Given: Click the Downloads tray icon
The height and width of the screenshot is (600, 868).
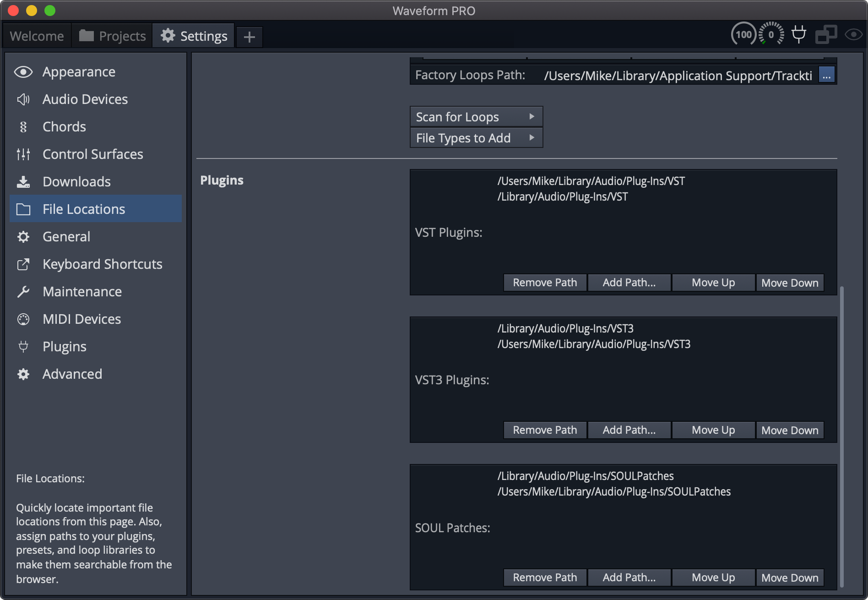Looking at the screenshot, I should click(23, 182).
